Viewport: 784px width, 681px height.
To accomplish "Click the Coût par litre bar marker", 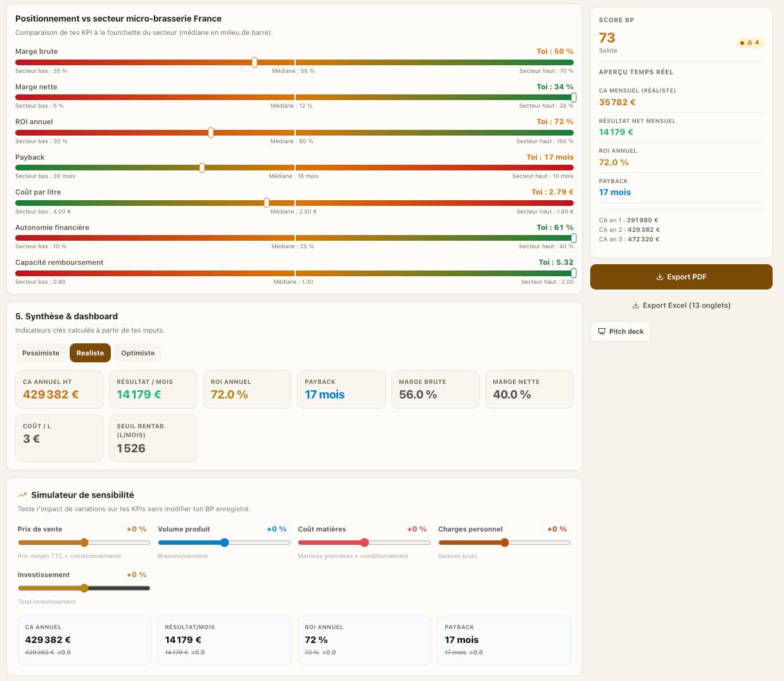I will [x=267, y=203].
